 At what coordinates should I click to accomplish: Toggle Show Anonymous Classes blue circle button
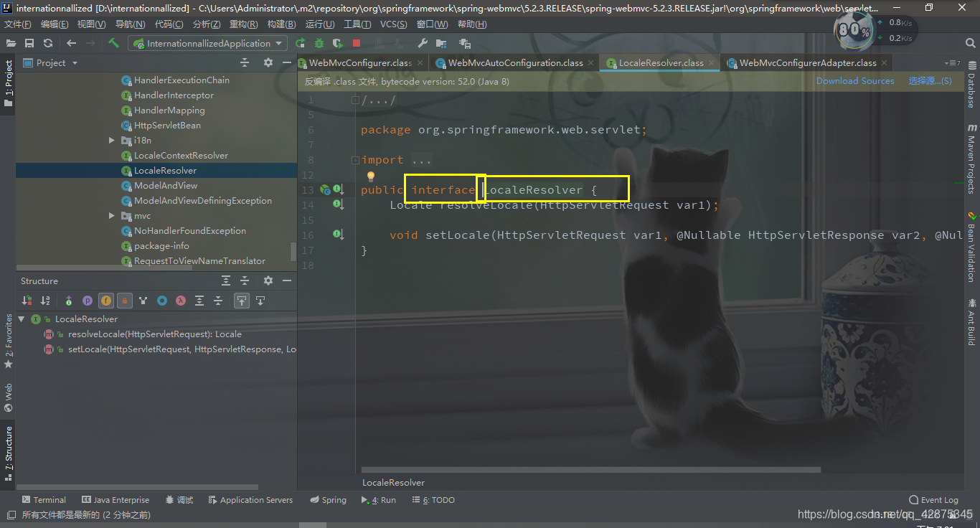(162, 301)
